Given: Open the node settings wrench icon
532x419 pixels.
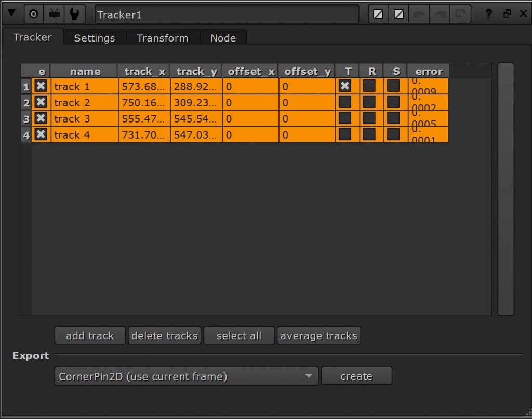Looking at the screenshot, I should (x=74, y=13).
